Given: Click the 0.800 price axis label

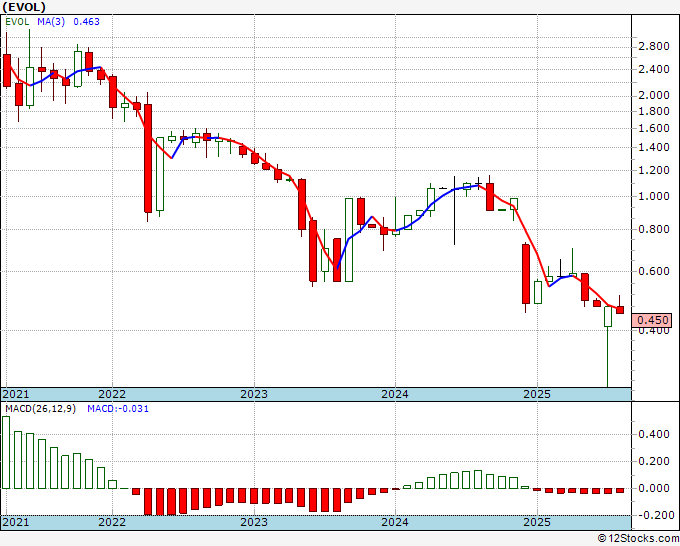Looking at the screenshot, I should coord(654,229).
